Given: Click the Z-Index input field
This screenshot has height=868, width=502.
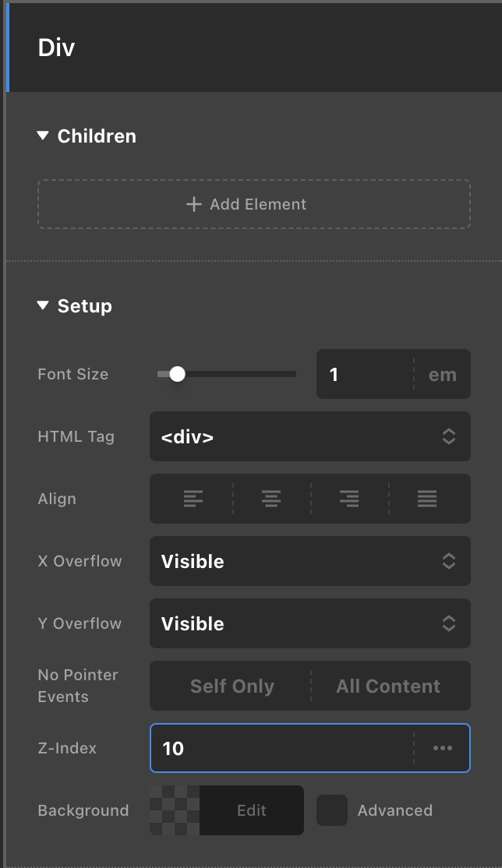Looking at the screenshot, I should [x=281, y=748].
